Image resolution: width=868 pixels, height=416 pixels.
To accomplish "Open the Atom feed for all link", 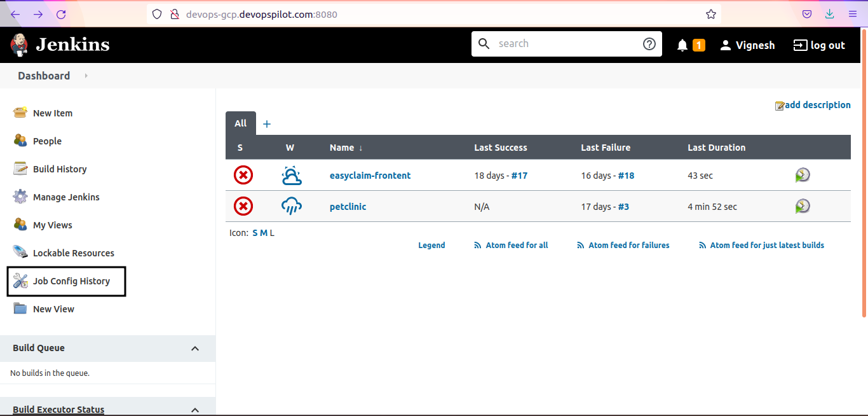I will click(x=517, y=245).
